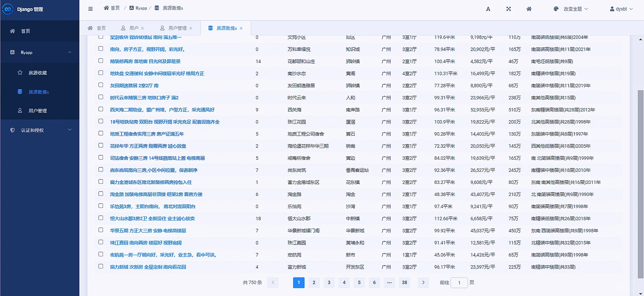This screenshot has height=296, width=644.
Task: Click the palette theme icon
Action: 556,9
